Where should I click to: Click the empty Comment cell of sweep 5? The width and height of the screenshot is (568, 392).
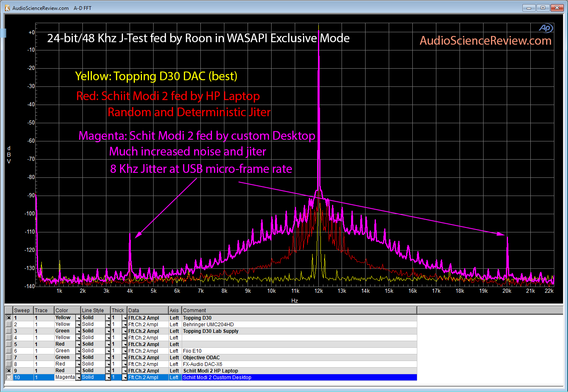299,344
